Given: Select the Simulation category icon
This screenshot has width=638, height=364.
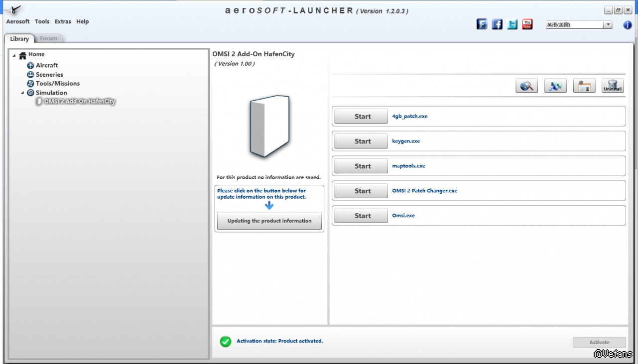Looking at the screenshot, I should (31, 93).
